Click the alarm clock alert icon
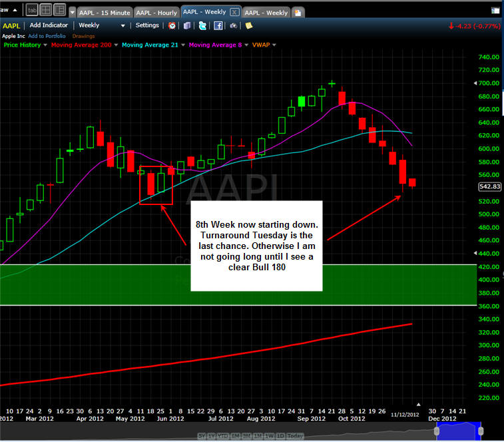 [172, 26]
